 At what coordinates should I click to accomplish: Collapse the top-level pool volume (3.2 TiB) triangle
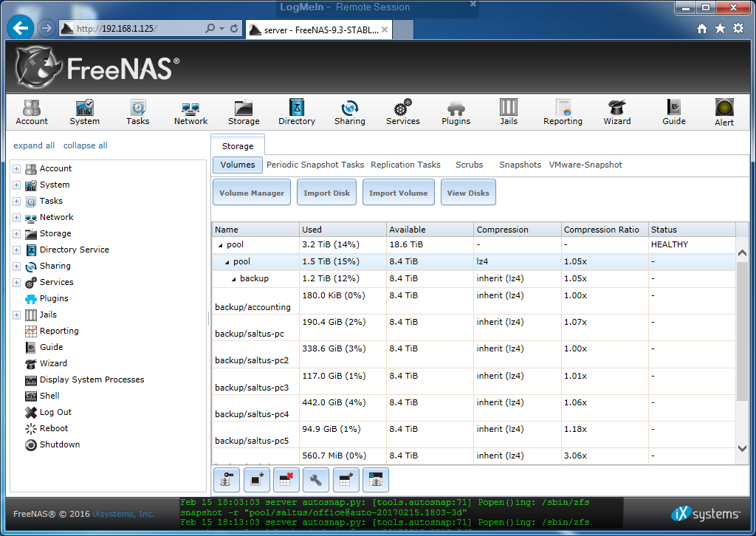click(x=220, y=245)
